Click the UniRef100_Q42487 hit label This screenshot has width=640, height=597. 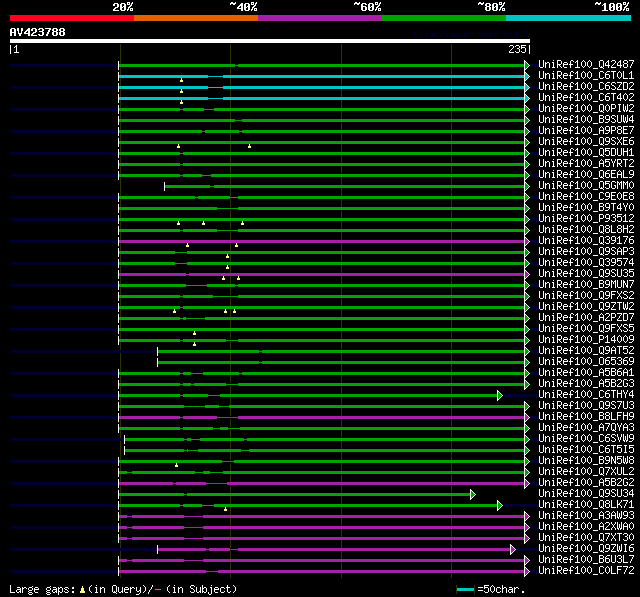click(x=586, y=64)
